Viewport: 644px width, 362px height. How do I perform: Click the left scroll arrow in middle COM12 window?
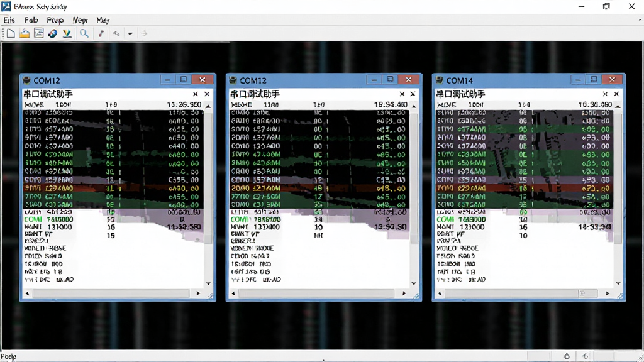coord(234,293)
